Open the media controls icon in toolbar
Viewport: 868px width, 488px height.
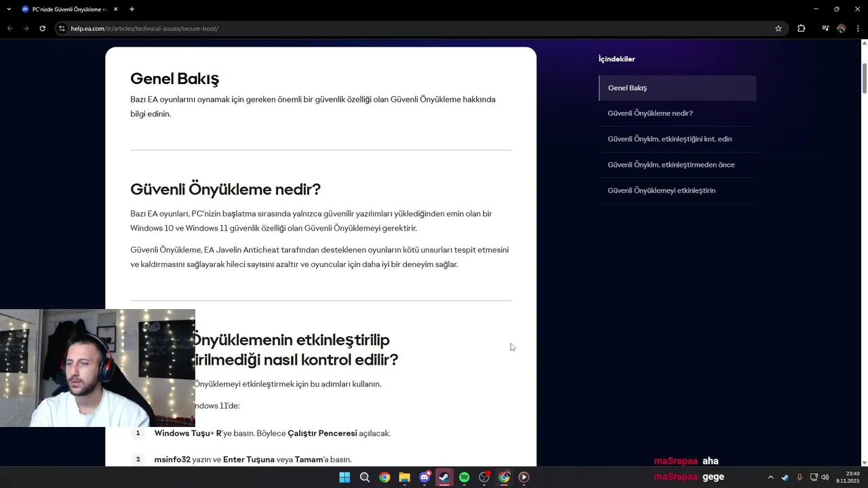[x=825, y=28]
